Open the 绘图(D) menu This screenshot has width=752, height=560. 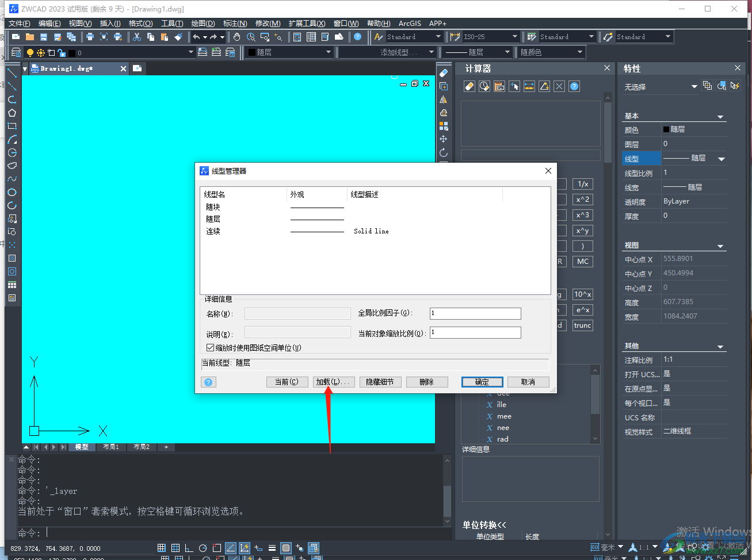click(203, 24)
